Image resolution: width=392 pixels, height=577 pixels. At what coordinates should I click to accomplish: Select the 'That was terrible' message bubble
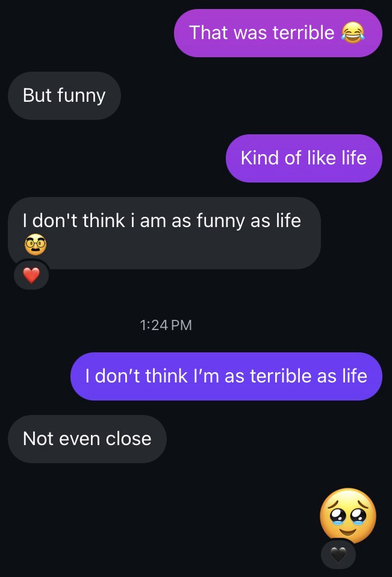click(x=278, y=33)
